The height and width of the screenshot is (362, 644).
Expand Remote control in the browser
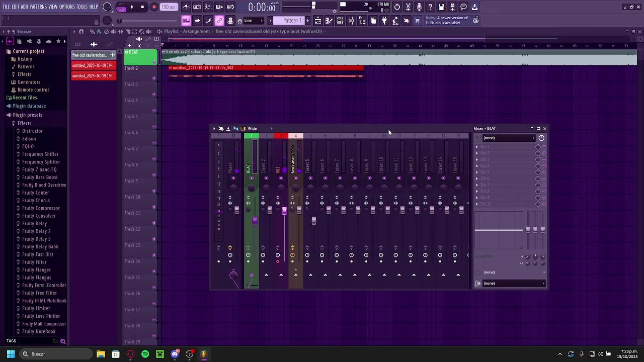pos(33,89)
